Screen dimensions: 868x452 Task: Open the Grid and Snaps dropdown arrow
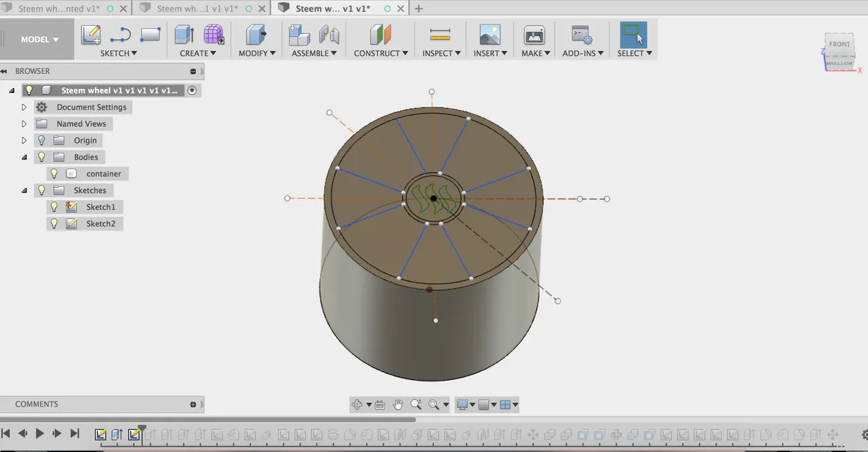(494, 404)
